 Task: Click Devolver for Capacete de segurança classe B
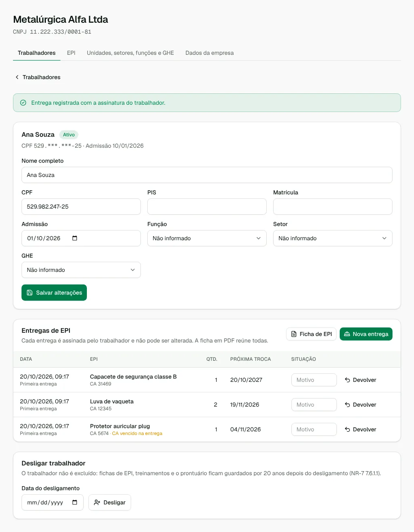tap(360, 380)
